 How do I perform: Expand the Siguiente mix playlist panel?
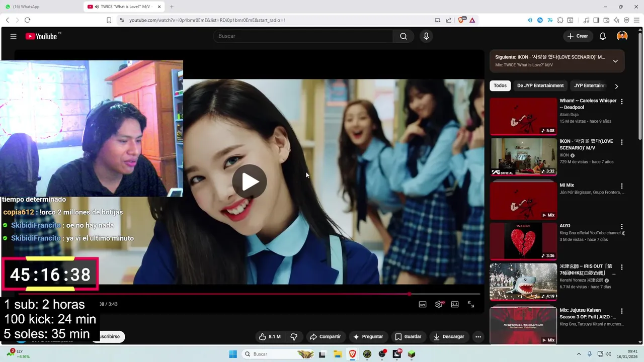[615, 61]
